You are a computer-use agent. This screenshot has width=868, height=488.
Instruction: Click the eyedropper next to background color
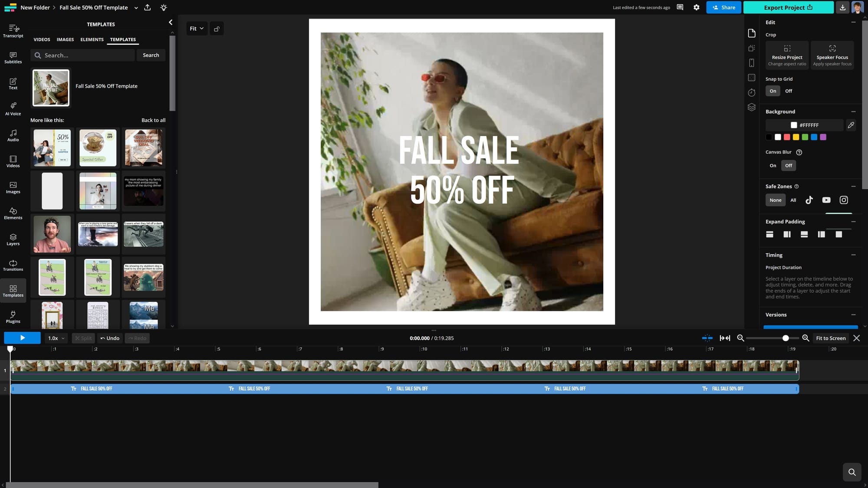coord(851,125)
